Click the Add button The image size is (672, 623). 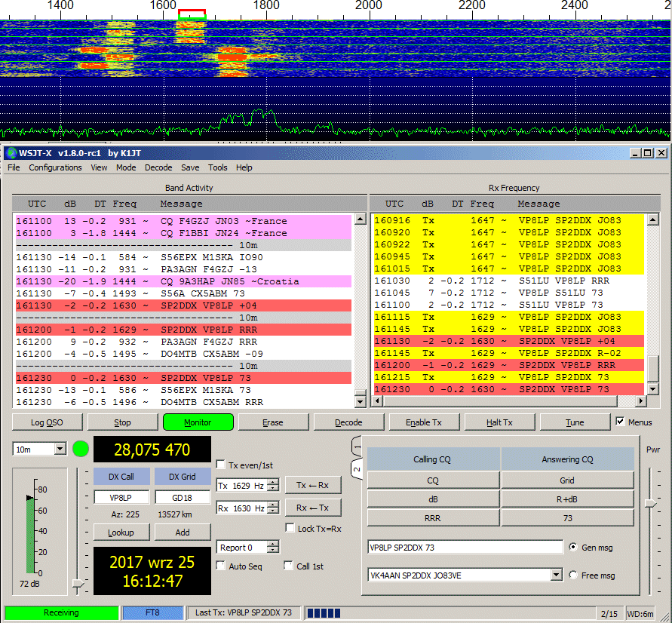(x=183, y=532)
